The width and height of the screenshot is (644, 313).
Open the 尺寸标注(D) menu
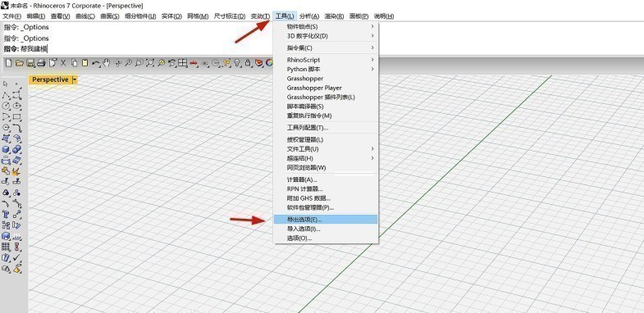(x=230, y=16)
